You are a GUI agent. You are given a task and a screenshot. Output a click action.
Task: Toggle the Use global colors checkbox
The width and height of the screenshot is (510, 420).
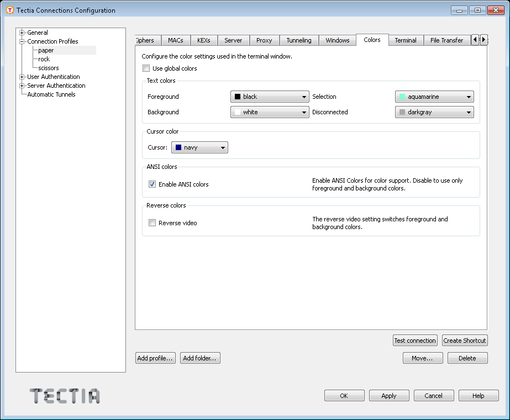146,67
